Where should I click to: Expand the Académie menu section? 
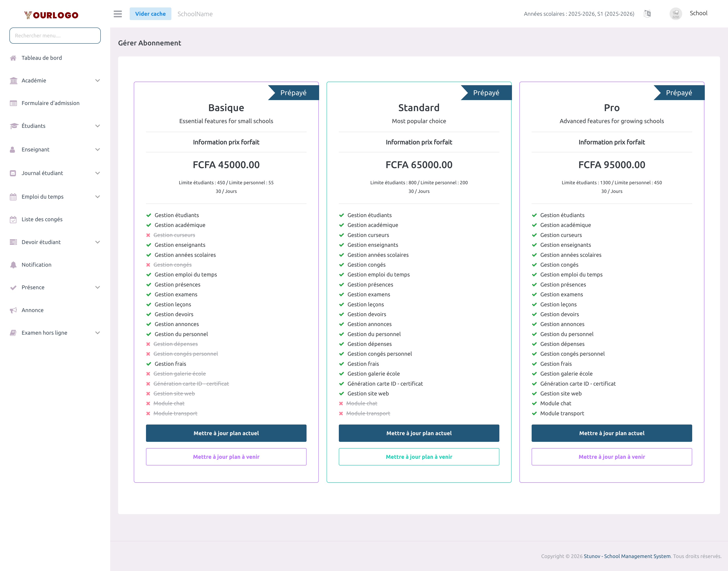pyautogui.click(x=98, y=80)
